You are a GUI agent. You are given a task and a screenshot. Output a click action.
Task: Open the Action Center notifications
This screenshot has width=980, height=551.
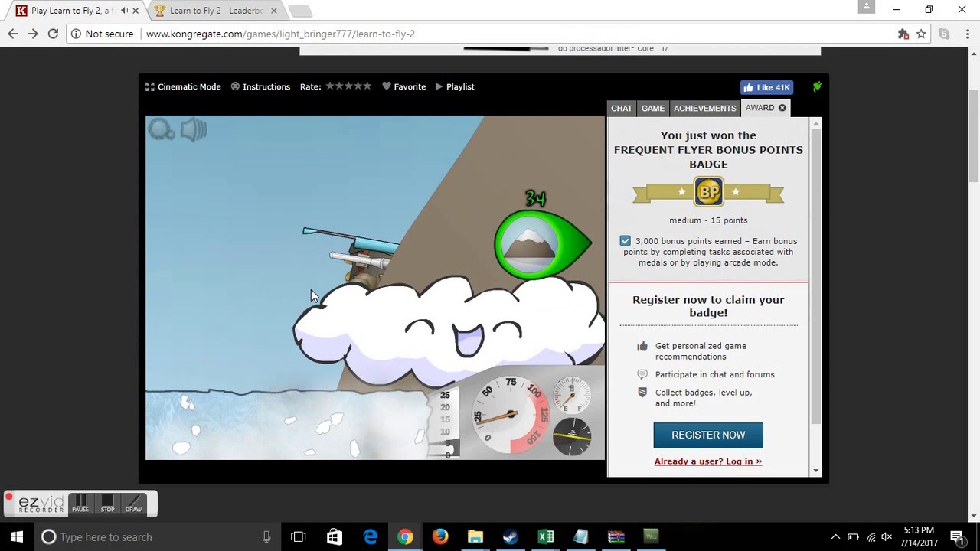[x=957, y=536]
